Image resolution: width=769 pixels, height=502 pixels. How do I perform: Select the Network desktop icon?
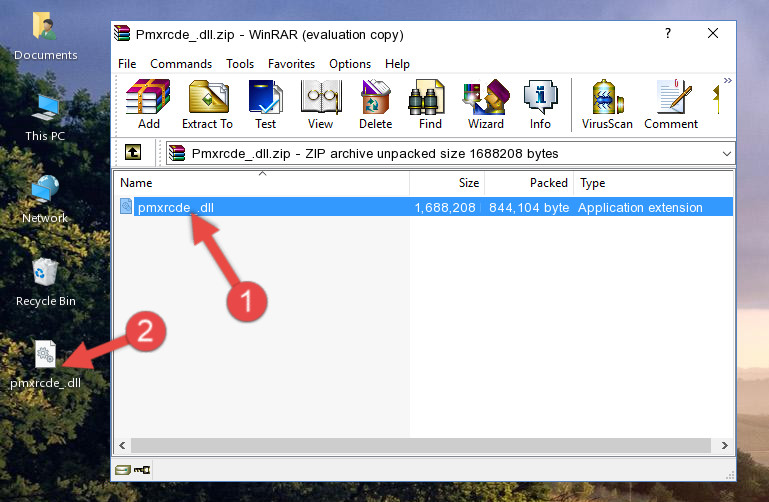(x=45, y=200)
